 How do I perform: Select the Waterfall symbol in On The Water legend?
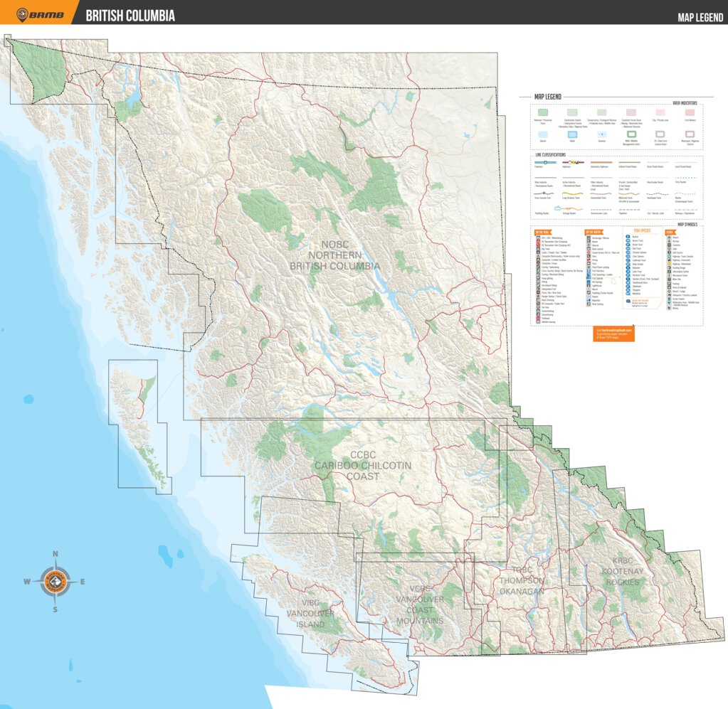click(587, 300)
